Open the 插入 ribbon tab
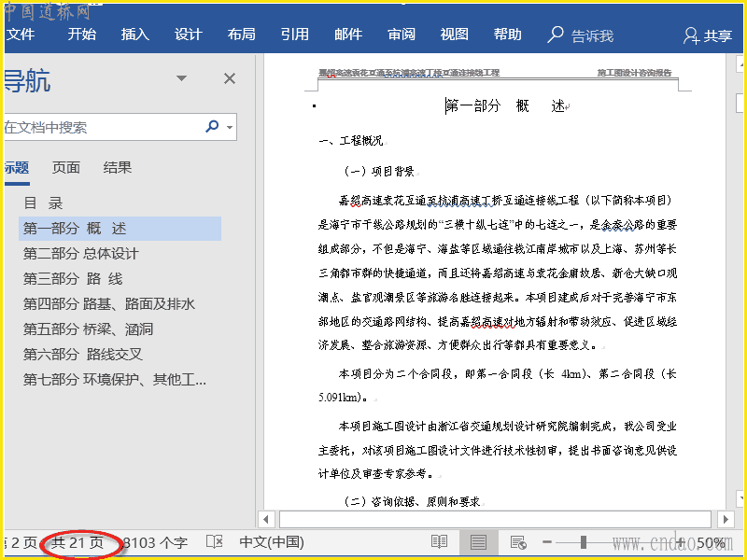747x560 pixels. [134, 35]
